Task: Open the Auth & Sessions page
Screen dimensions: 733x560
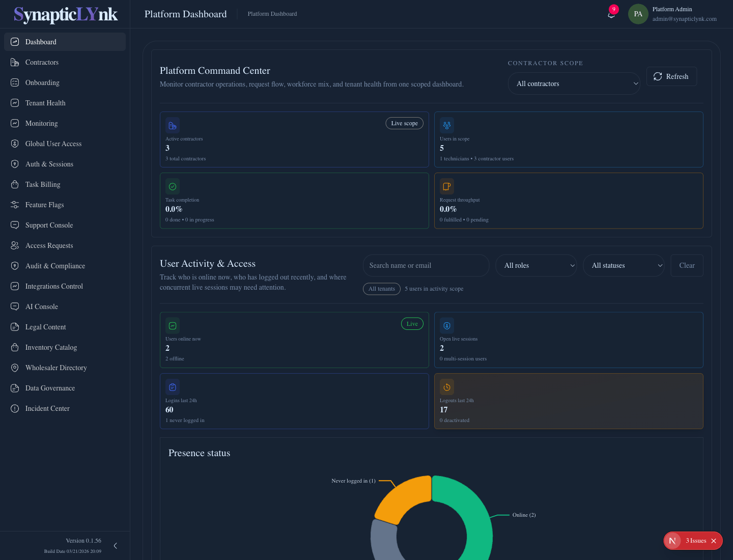Action: (x=49, y=164)
